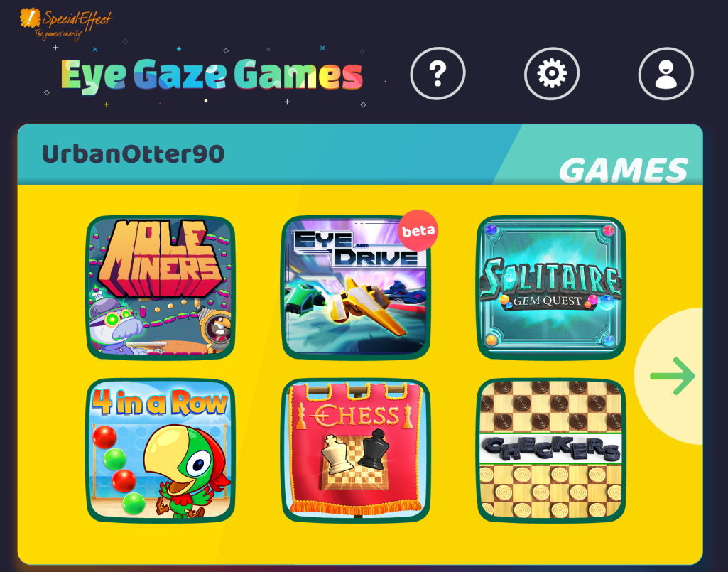Select the GAMES section tab
The image size is (728, 572).
coord(623,170)
